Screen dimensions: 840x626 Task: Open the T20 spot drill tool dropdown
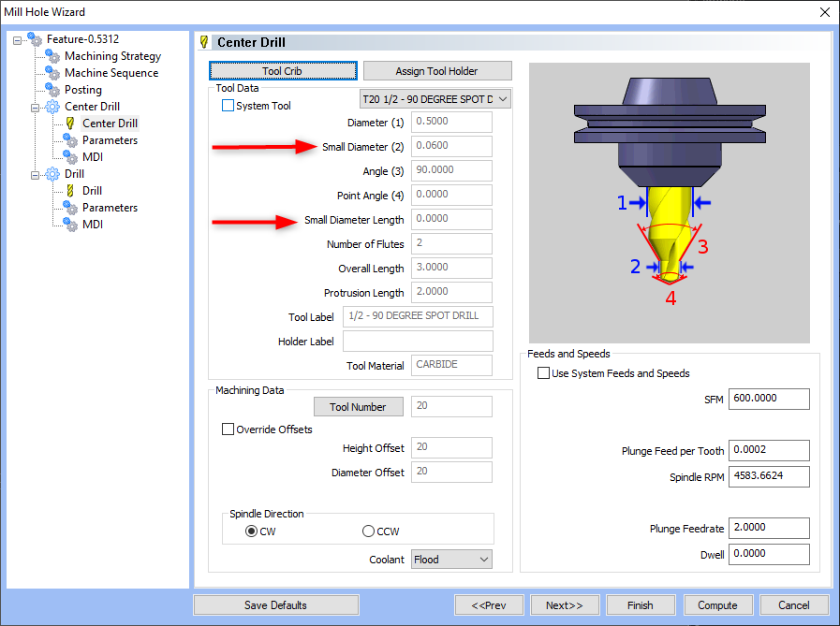coord(435,99)
